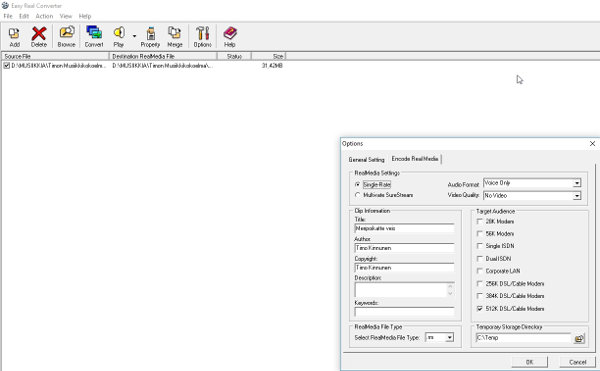
Task: Toggle the source file row checkbox
Action: pos(7,66)
